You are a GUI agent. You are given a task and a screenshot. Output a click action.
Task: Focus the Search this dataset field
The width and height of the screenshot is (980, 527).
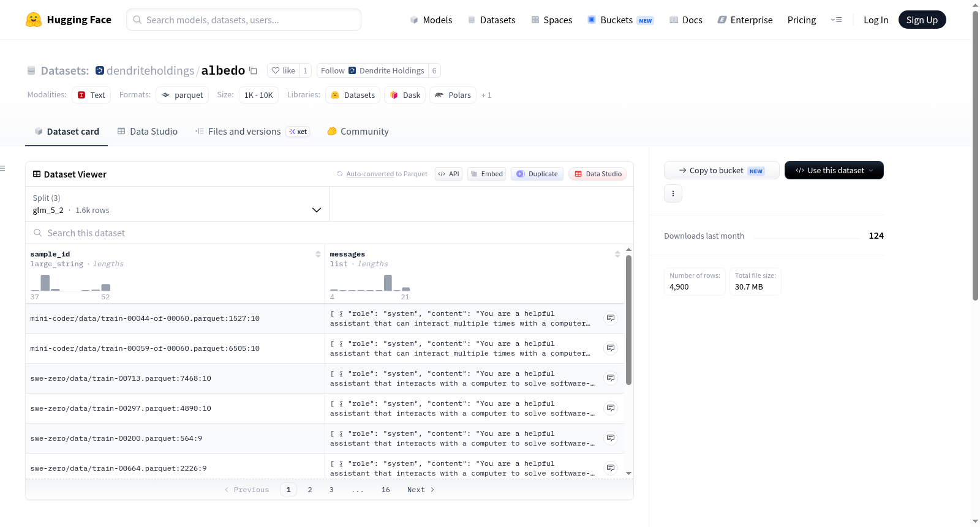coord(330,233)
